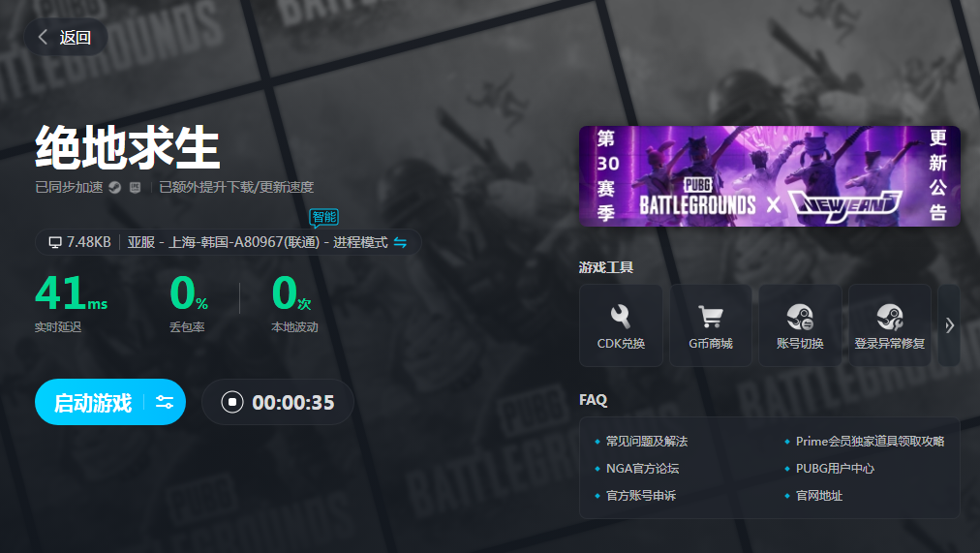This screenshot has width=980, height=553.
Task: Open acceleration settings sliders icon
Action: (x=165, y=402)
